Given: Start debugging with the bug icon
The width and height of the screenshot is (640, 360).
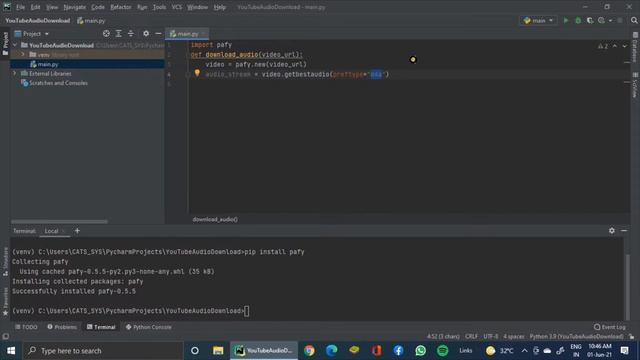Looking at the screenshot, I should tap(578, 20).
